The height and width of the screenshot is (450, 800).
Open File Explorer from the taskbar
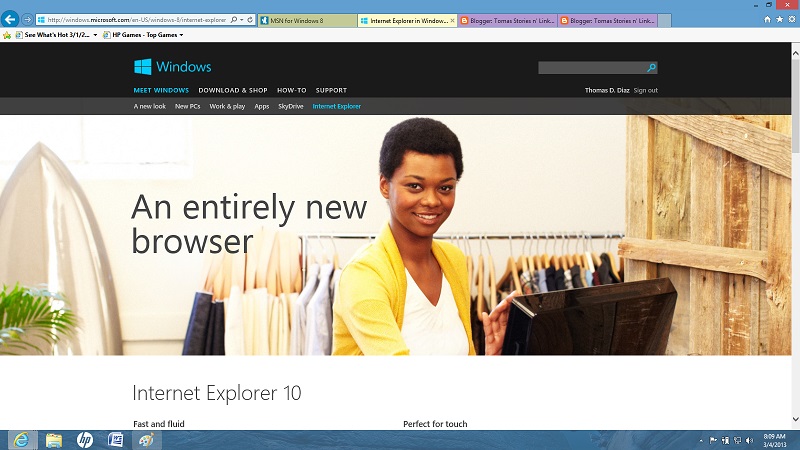(x=54, y=440)
